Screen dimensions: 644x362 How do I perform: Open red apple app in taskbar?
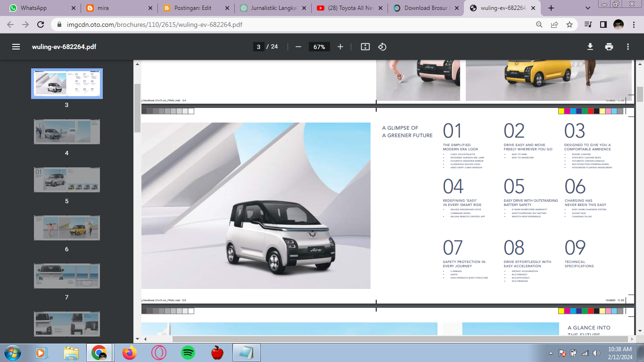[217, 353]
